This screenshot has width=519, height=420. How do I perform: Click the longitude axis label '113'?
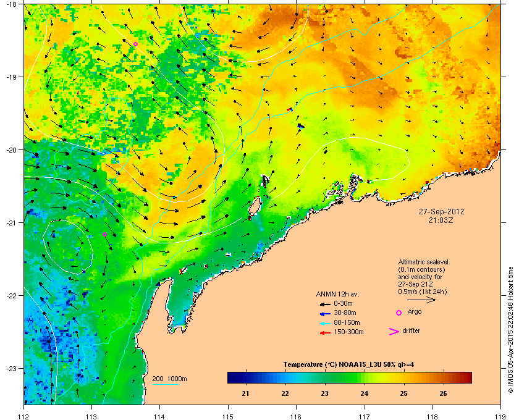[91, 416]
